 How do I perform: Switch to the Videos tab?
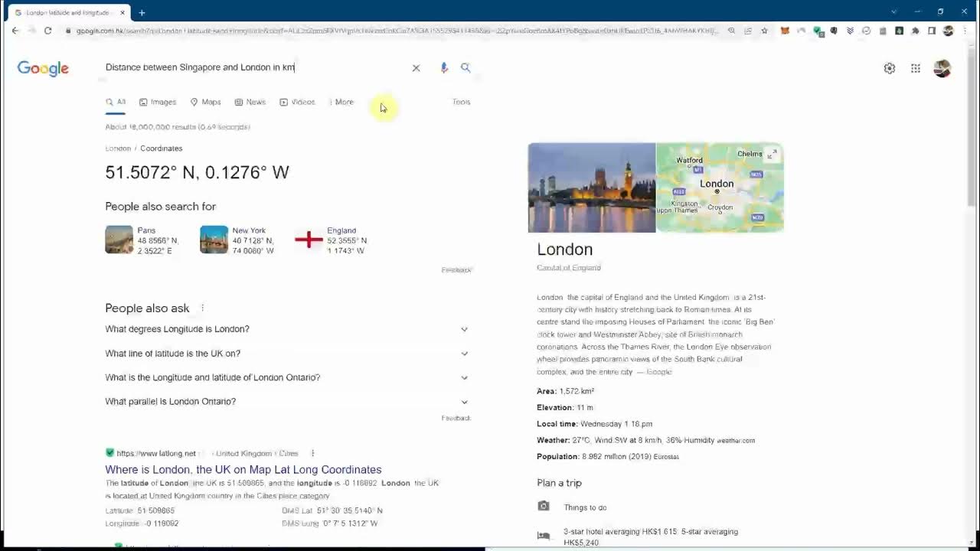pos(297,102)
